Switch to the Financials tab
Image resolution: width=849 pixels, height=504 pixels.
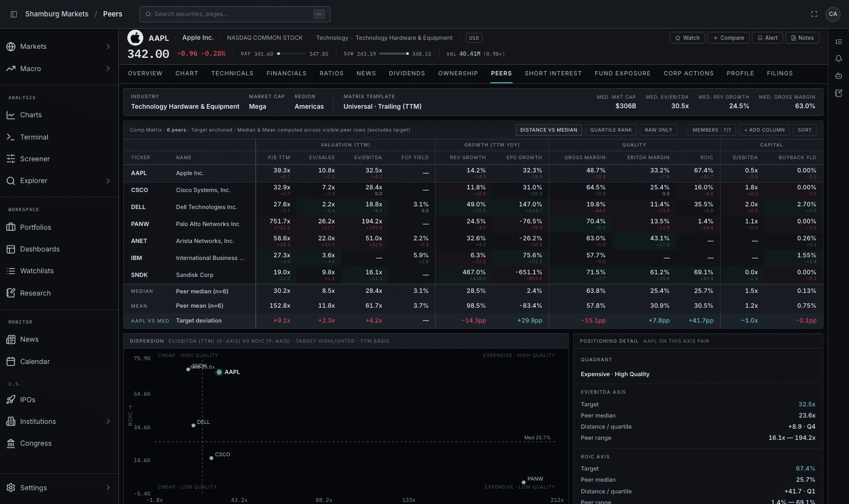click(x=287, y=74)
